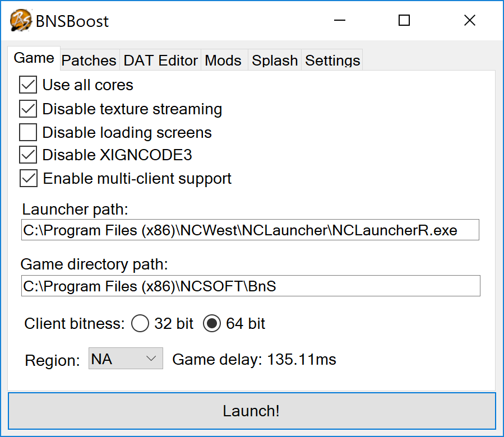504x437 pixels.
Task: Open the Patches tab
Action: [x=89, y=60]
